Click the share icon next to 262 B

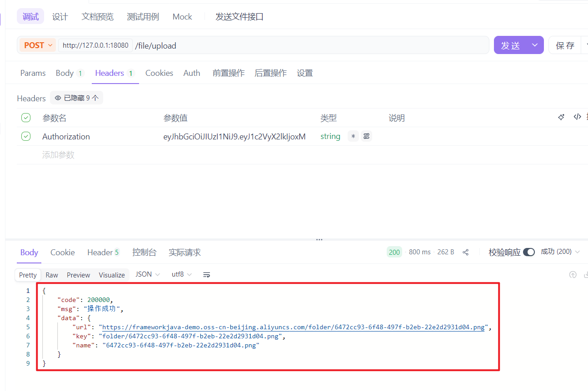466,252
